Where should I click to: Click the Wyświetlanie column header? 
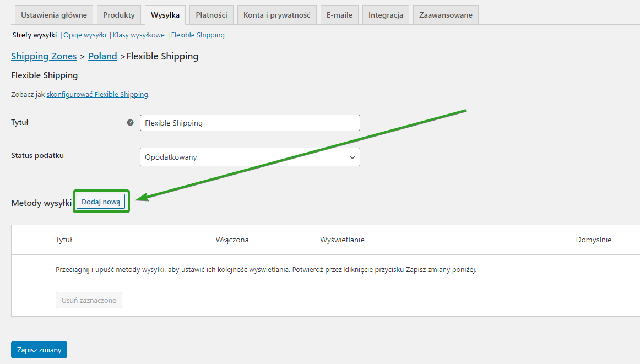pyautogui.click(x=342, y=240)
